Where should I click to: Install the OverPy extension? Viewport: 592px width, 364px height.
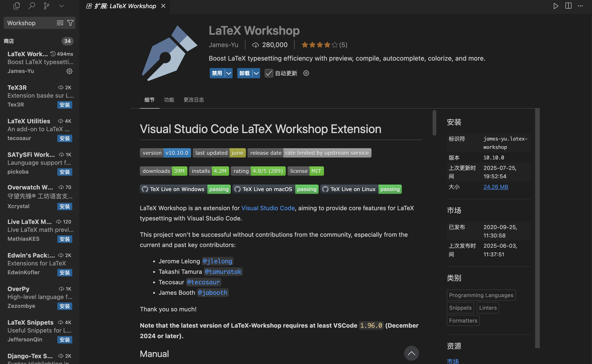pyautogui.click(x=65, y=306)
